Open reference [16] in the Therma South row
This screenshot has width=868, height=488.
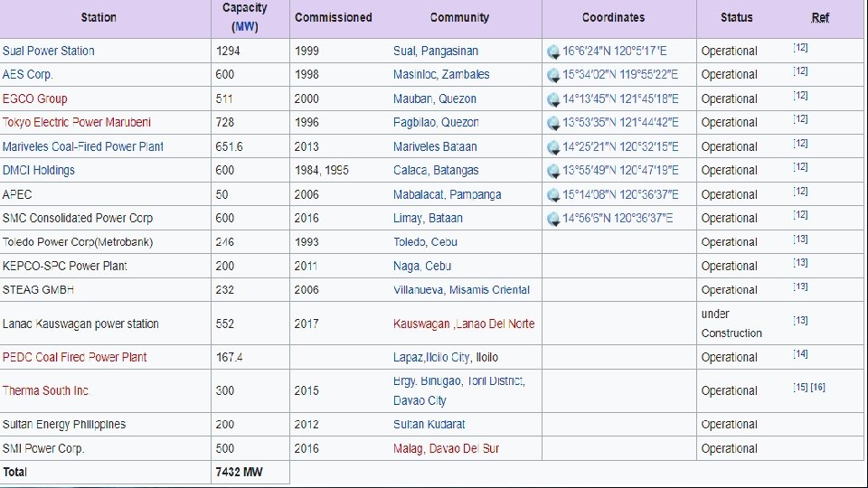818,388
